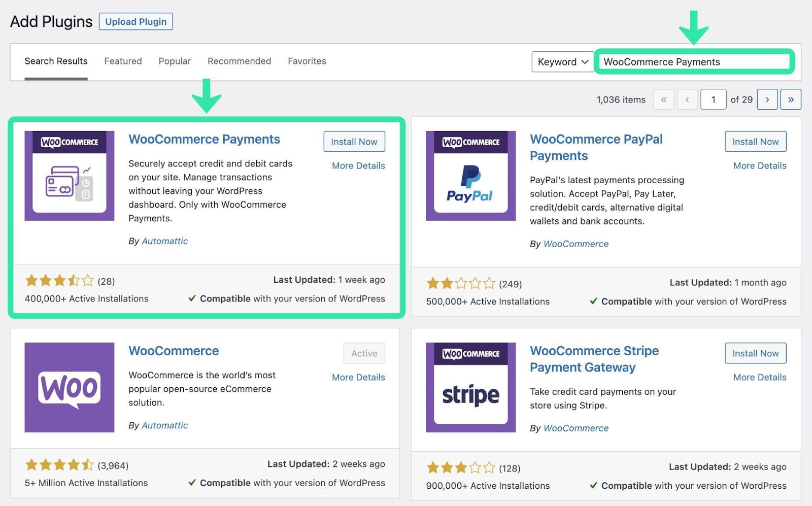This screenshot has height=506, width=812.
Task: Go to next page of results
Action: click(x=767, y=99)
